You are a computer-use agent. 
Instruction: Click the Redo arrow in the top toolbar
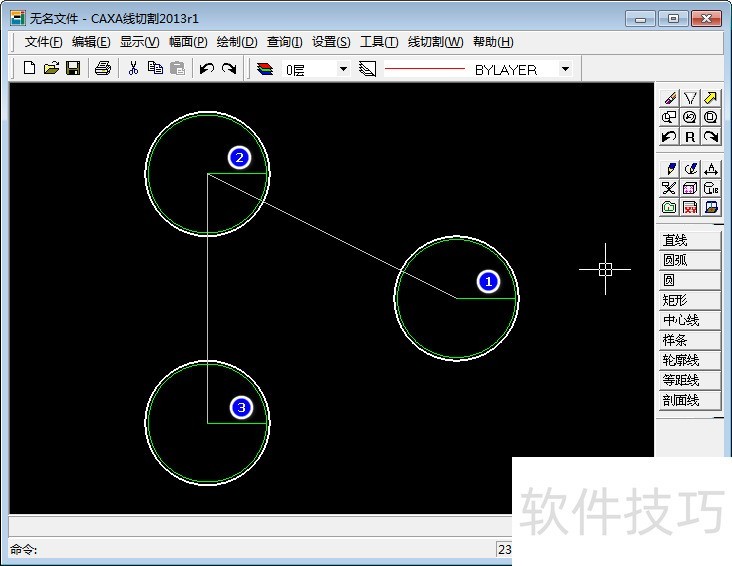point(229,69)
